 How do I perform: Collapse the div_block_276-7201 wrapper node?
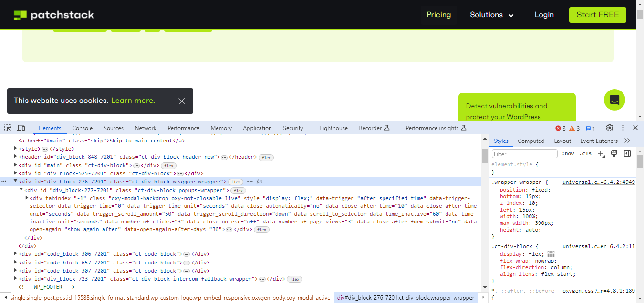tap(15, 181)
